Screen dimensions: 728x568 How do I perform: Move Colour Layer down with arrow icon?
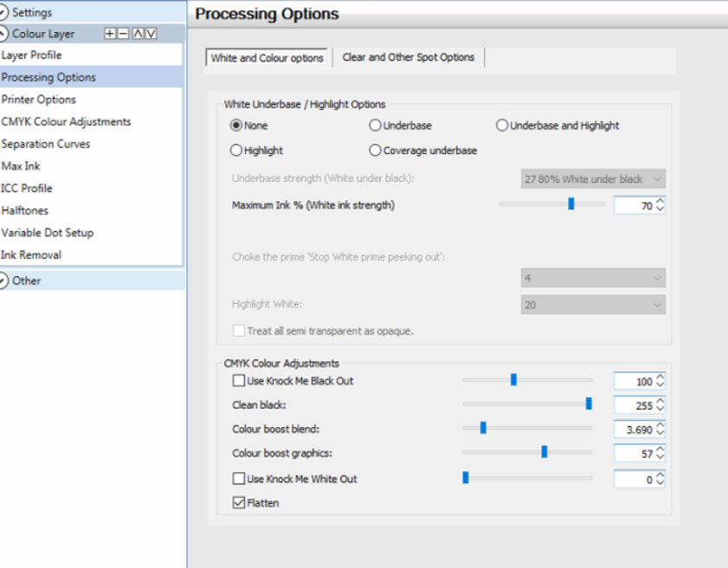pos(151,34)
